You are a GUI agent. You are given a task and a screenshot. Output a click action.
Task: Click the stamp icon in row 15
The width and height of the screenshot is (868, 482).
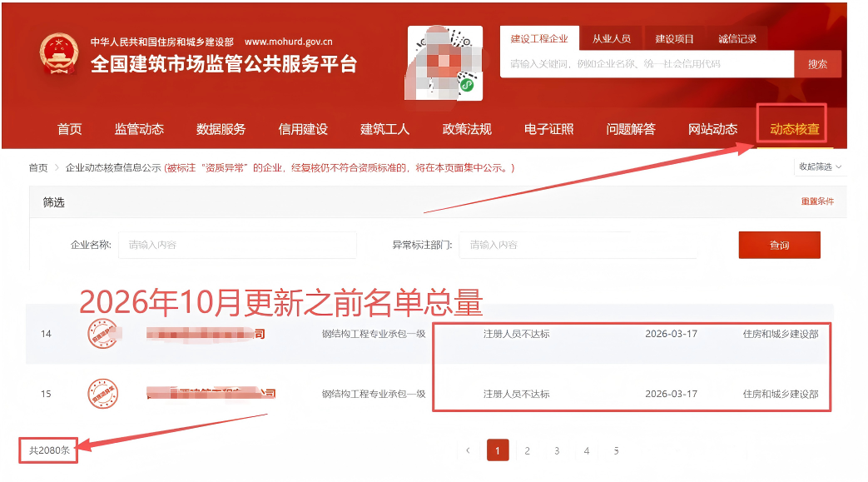(103, 394)
